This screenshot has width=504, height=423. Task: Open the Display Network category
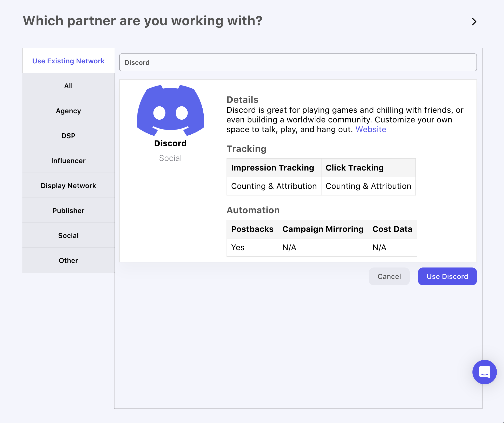coord(68,186)
